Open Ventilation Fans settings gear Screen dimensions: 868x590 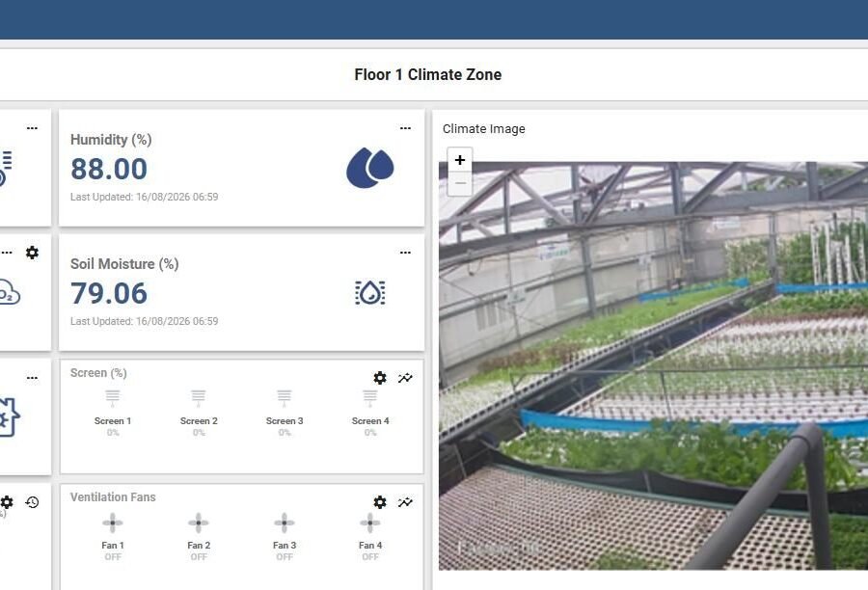[380, 502]
